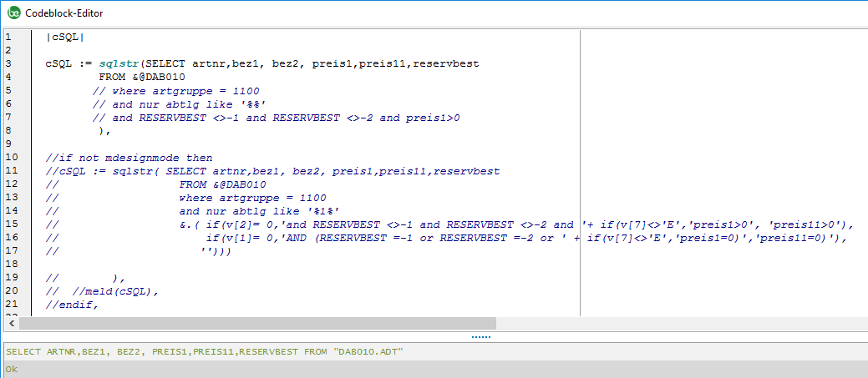Click the horizontal scrollbar right arrow
The width and height of the screenshot is (868, 378).
tap(860, 323)
